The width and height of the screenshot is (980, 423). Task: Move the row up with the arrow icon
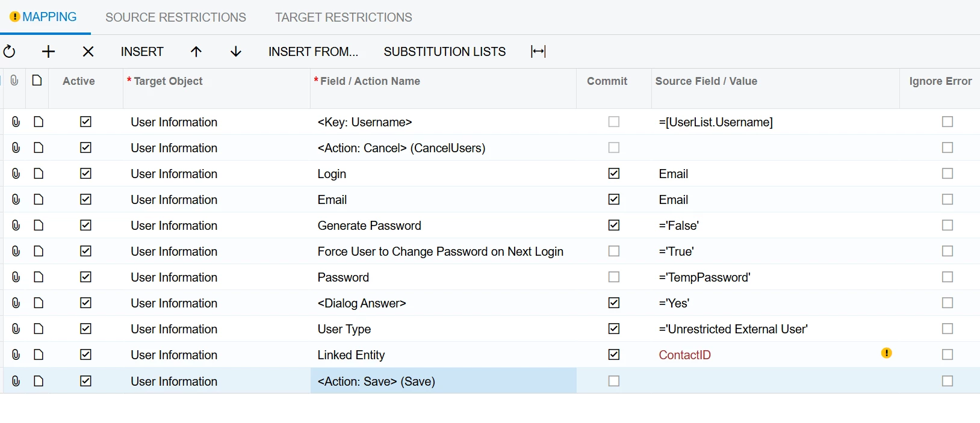196,52
